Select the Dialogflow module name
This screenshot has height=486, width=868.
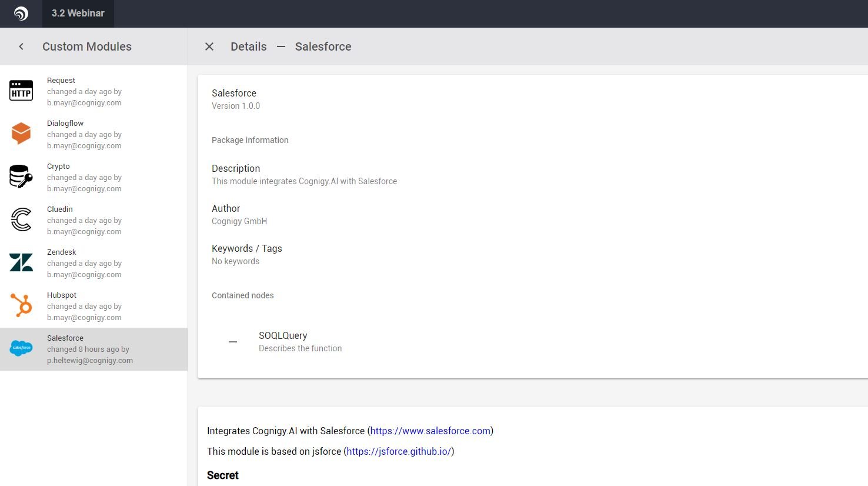65,124
